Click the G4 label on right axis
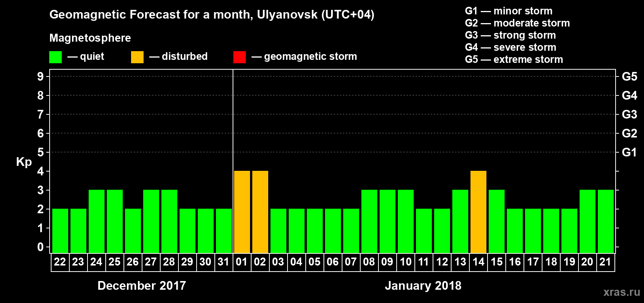 [x=630, y=95]
